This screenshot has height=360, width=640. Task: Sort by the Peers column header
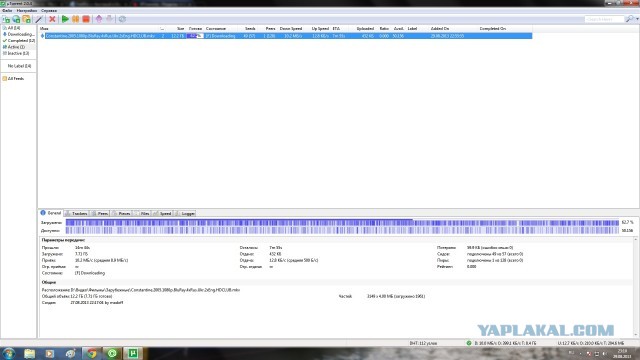270,29
